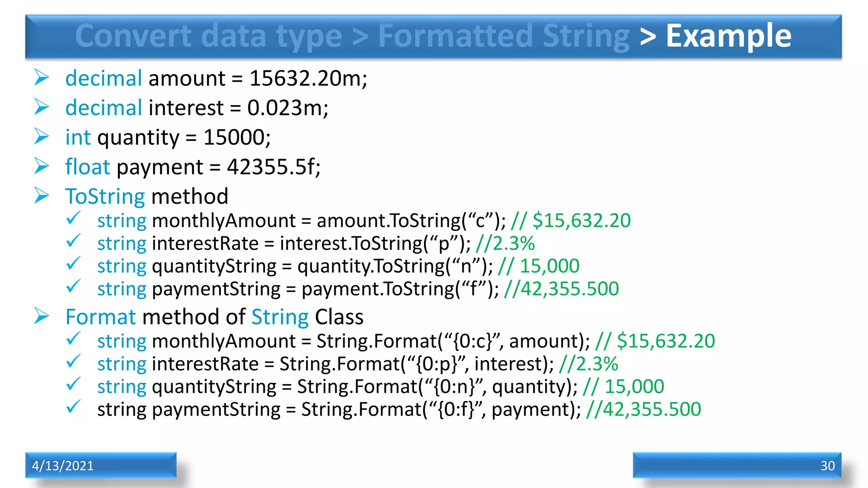Click the line String.Format(“{0:p}”, interest)

pos(358,364)
